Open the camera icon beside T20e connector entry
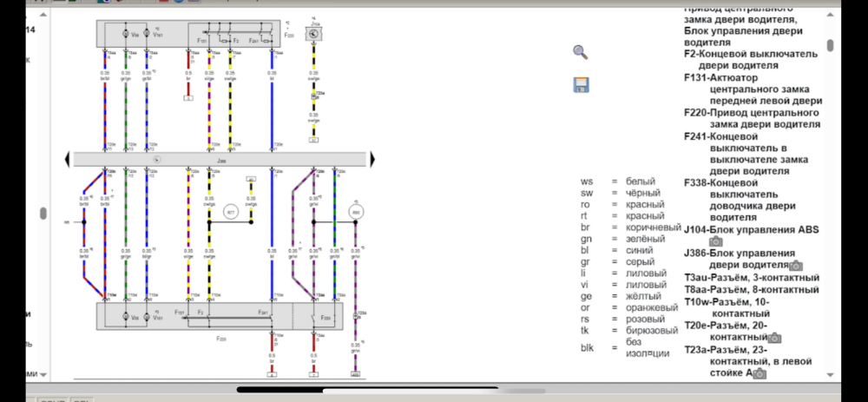The height and width of the screenshot is (402, 868). [774, 338]
